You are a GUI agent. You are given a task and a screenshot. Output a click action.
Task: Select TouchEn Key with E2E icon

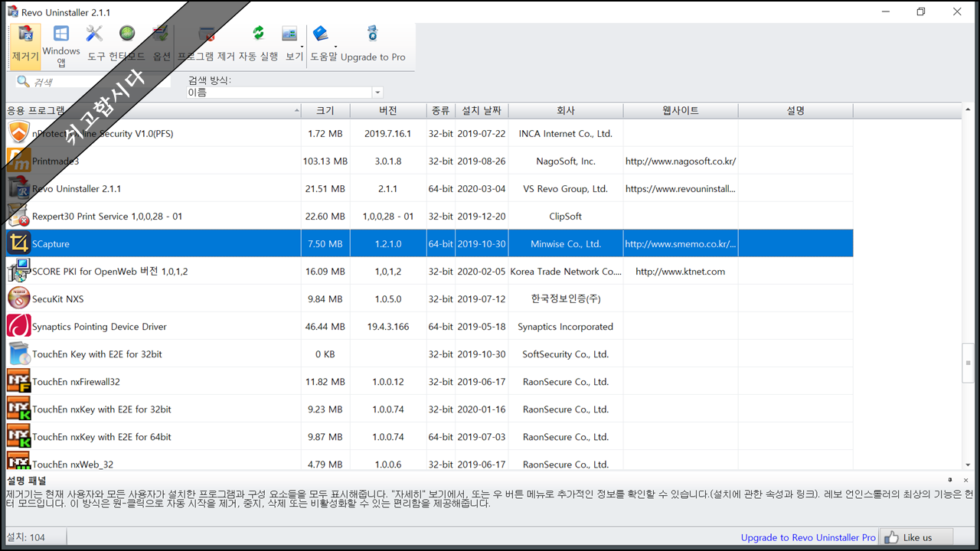coord(18,354)
